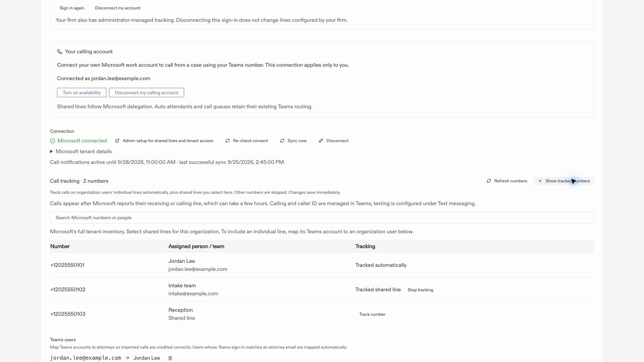Click the Refresh numbers circular arrow icon
This screenshot has width=644, height=362.
(x=489, y=181)
